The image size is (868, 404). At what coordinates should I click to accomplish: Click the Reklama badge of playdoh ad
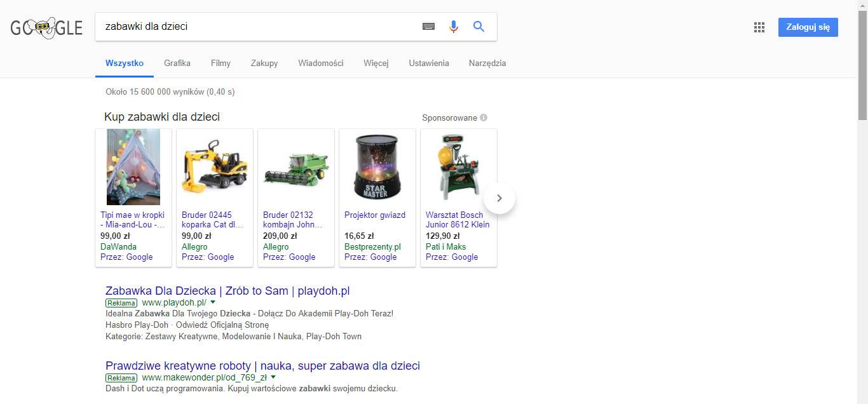pyautogui.click(x=121, y=303)
